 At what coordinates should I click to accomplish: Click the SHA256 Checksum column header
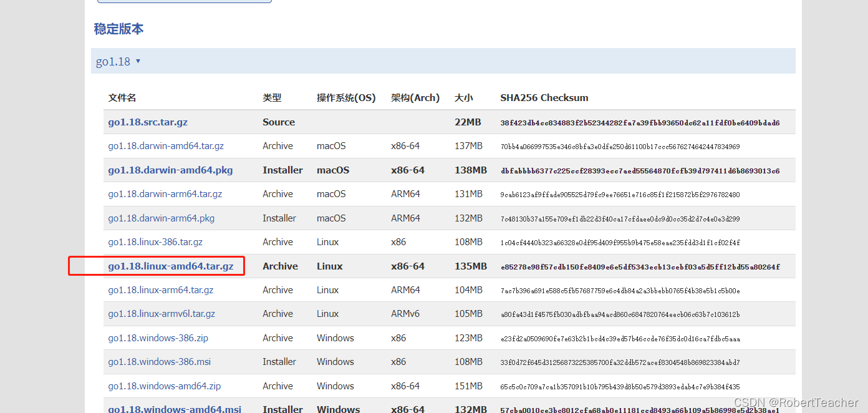[x=544, y=98]
